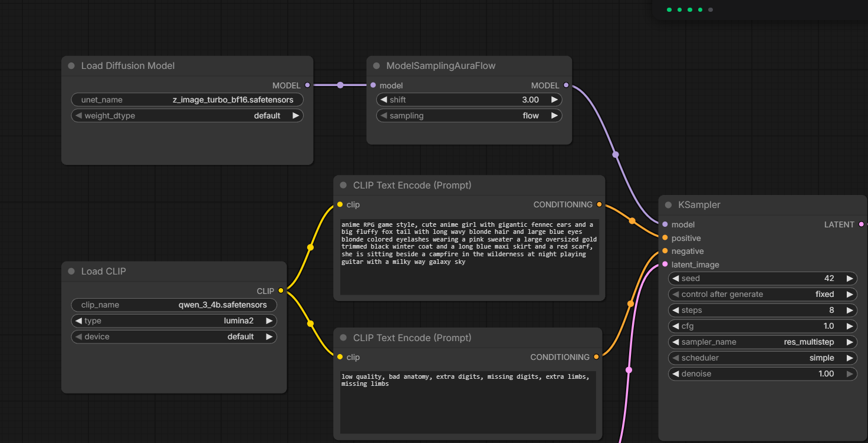
Task: Click into the positive prompt text area
Action: tap(469, 257)
